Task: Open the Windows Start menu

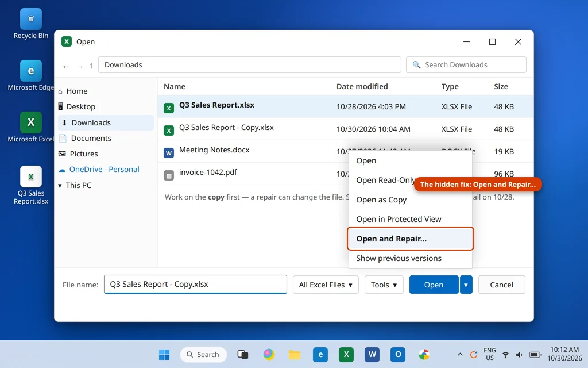Action: tap(164, 354)
